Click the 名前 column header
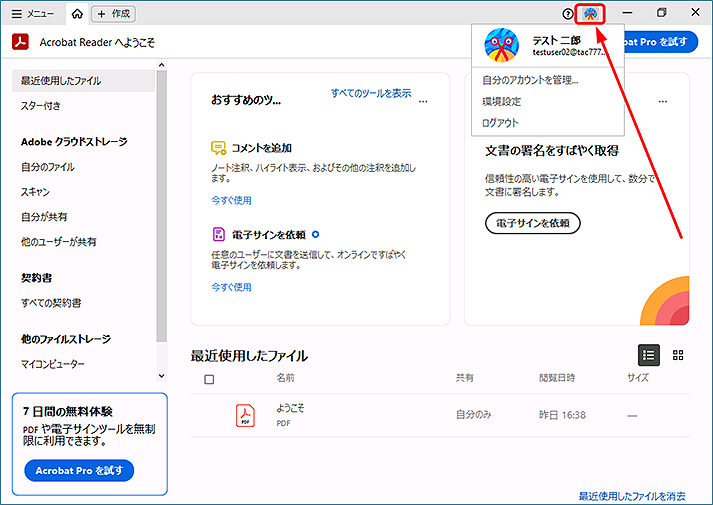The width and height of the screenshot is (713, 505). coord(286,378)
